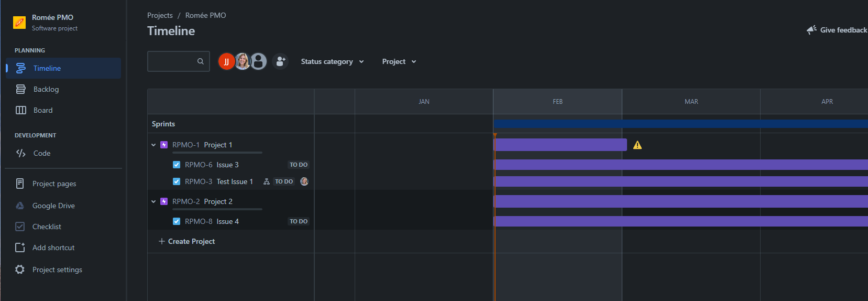The height and width of the screenshot is (301, 868).
Task: Click TO DO status of Test Issue 1
Action: click(284, 181)
